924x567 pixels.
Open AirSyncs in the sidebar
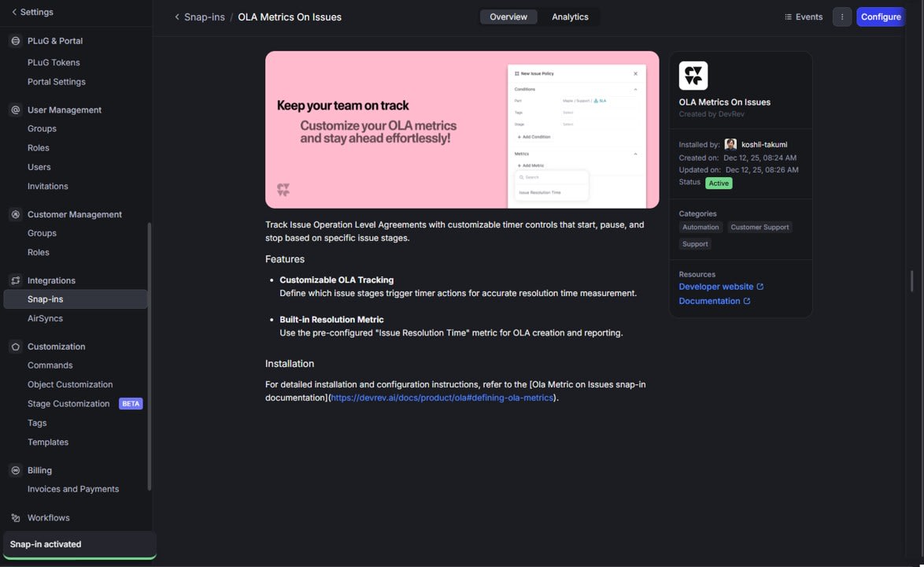pos(45,318)
